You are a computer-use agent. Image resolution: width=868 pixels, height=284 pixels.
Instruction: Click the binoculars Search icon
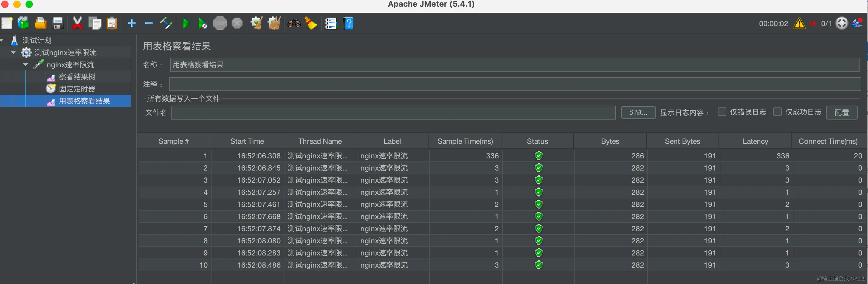coord(294,24)
